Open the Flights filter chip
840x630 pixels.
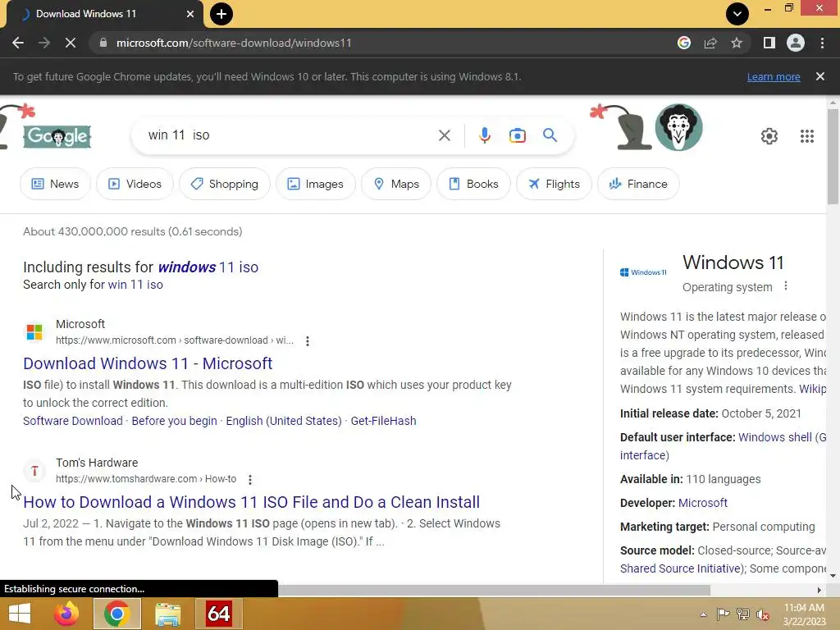click(554, 184)
